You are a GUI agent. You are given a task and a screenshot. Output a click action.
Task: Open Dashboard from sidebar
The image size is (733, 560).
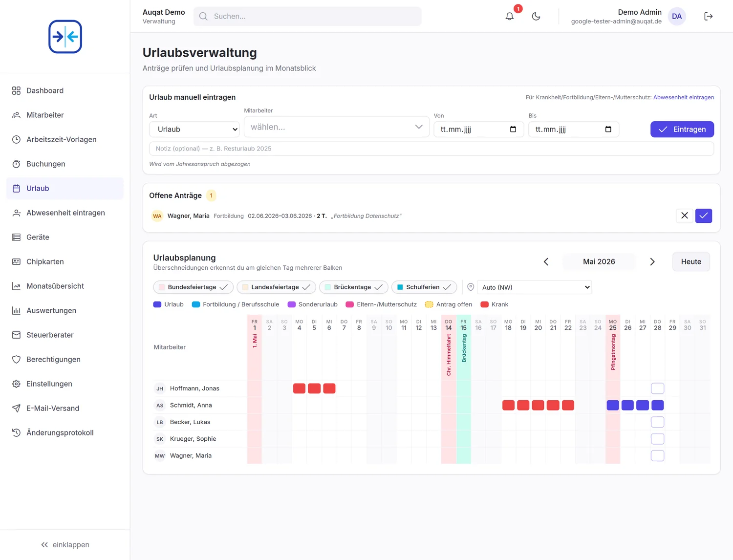coord(65,90)
